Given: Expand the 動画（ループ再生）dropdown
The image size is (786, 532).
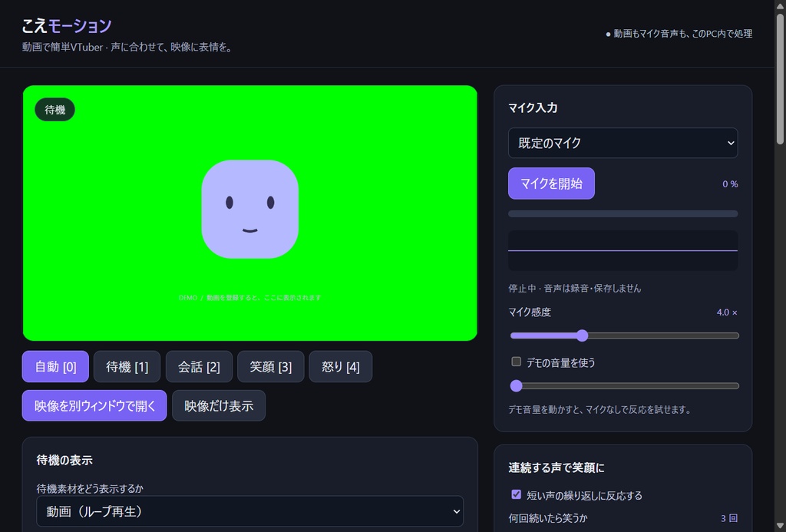Looking at the screenshot, I should pyautogui.click(x=249, y=511).
